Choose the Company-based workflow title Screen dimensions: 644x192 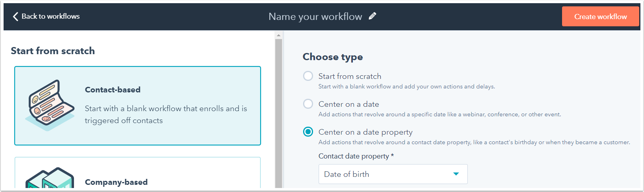tap(116, 182)
